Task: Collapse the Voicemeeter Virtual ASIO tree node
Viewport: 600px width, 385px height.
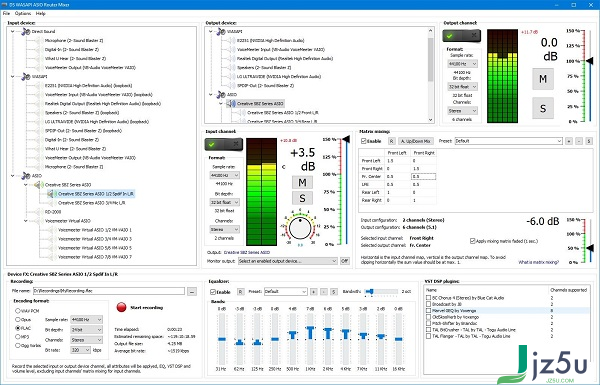Action: 26,221
